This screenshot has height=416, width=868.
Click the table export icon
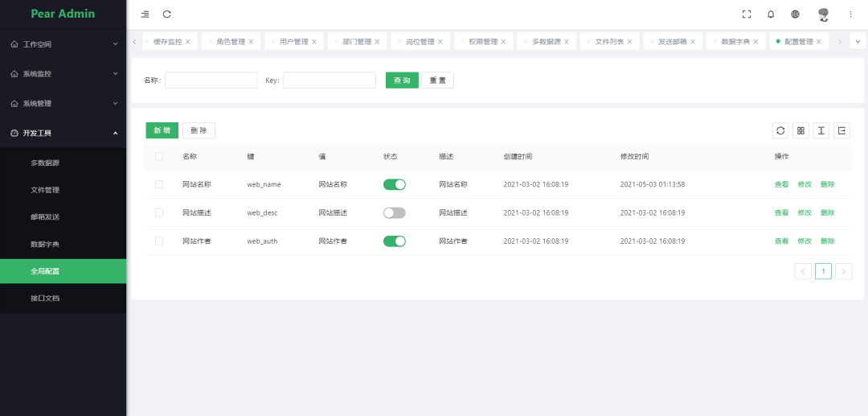tap(841, 130)
